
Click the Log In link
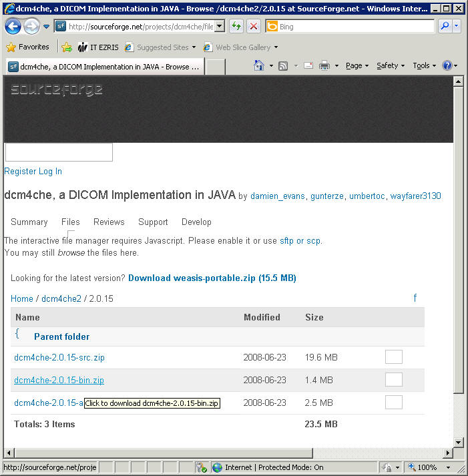50,172
